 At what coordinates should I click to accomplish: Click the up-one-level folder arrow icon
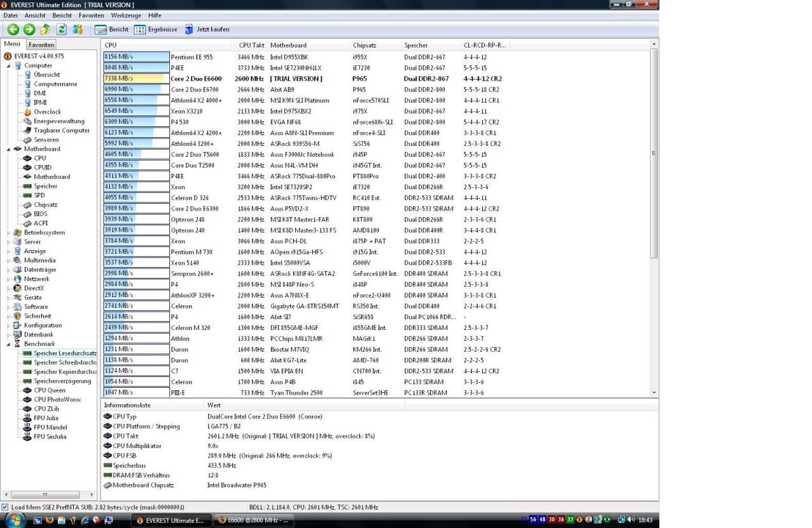(x=45, y=29)
